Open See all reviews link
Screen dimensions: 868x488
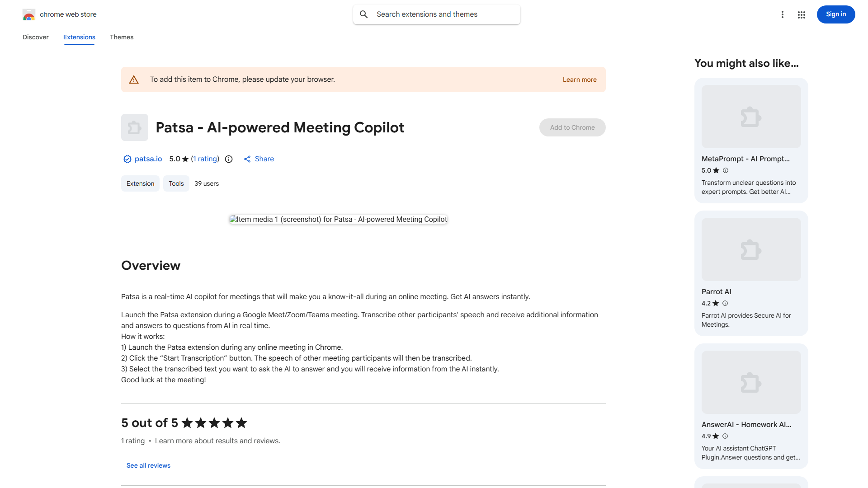pos(148,465)
